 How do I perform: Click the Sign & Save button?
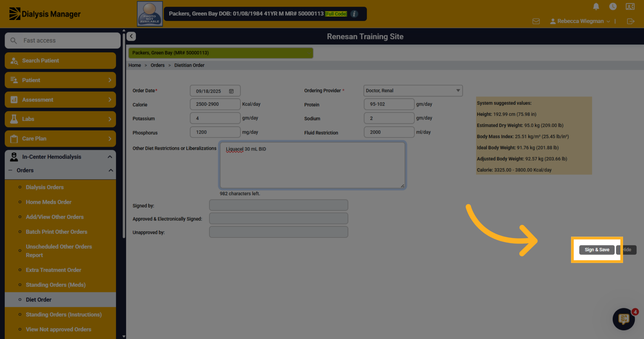(x=597, y=250)
